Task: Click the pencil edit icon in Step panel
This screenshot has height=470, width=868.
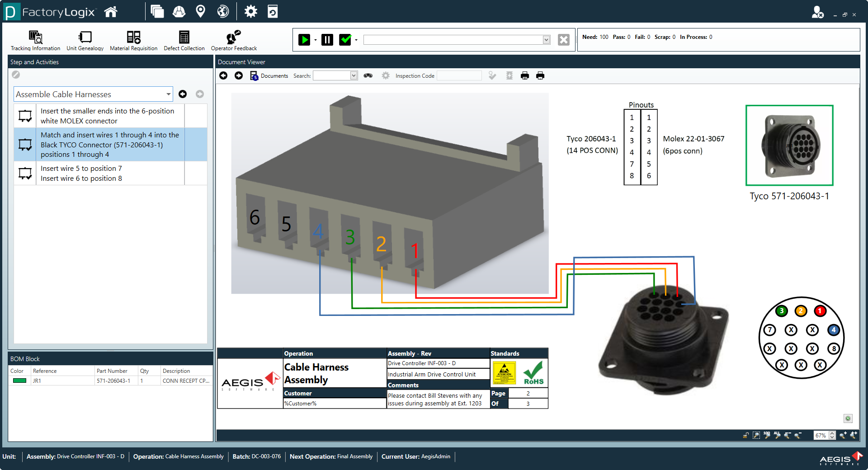Action: (x=16, y=75)
